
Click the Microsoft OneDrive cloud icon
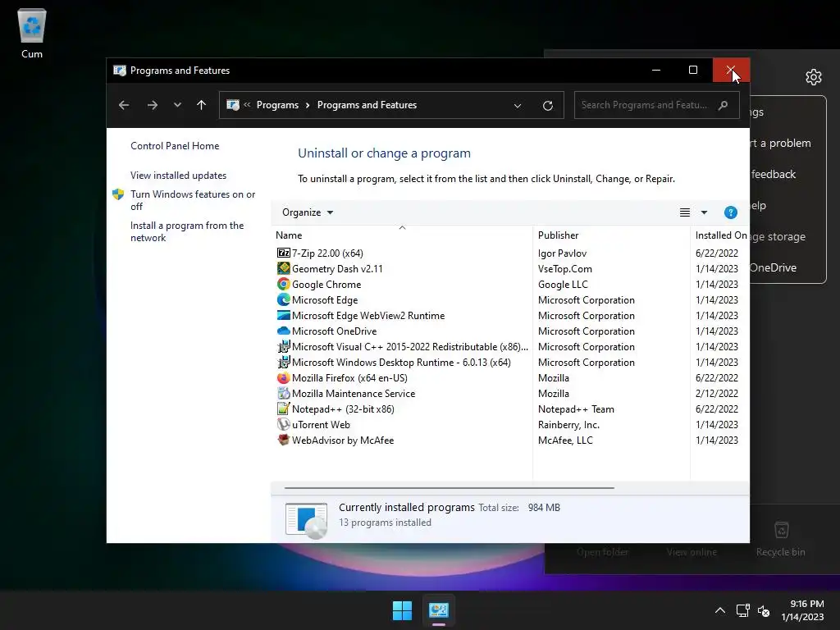283,331
